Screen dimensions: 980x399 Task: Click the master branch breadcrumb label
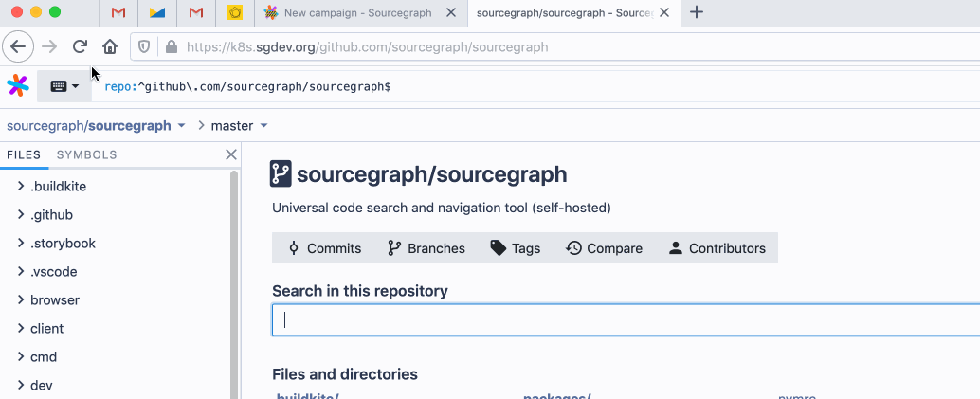pyautogui.click(x=232, y=126)
